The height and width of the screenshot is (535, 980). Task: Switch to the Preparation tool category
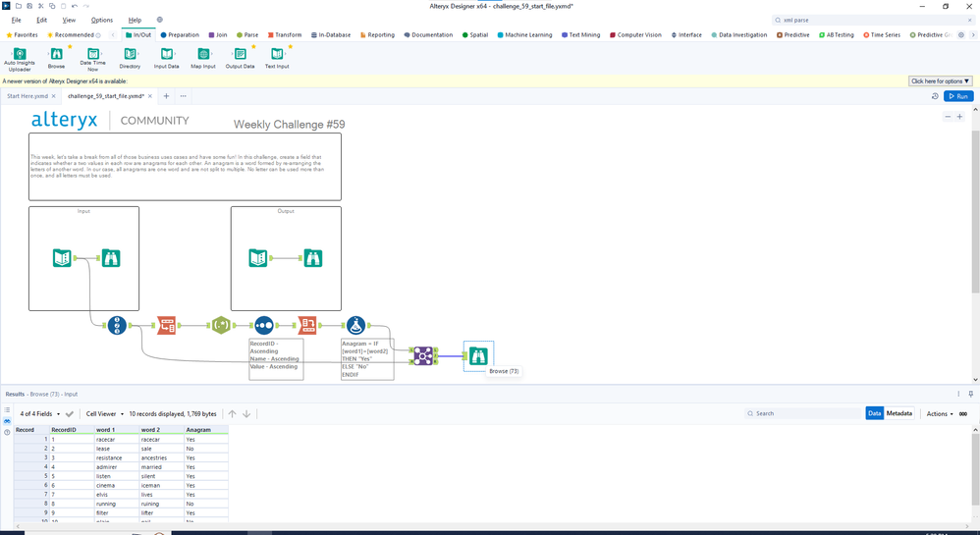tap(180, 35)
